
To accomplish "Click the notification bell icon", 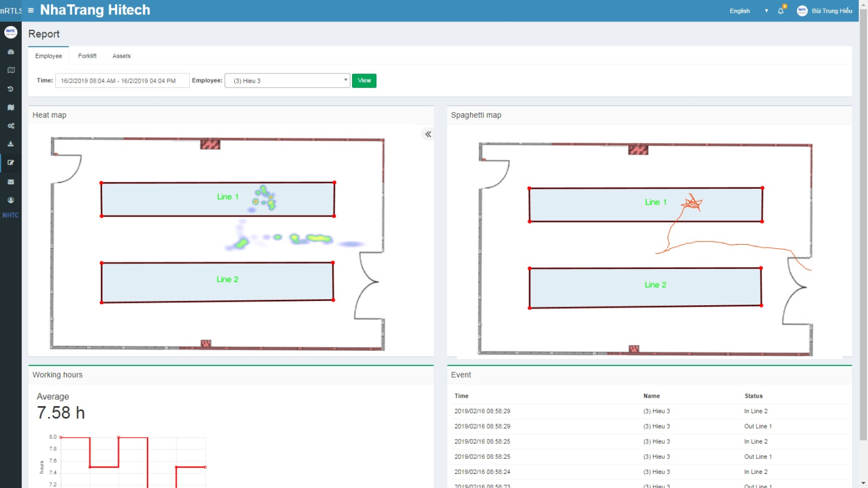I will (781, 11).
